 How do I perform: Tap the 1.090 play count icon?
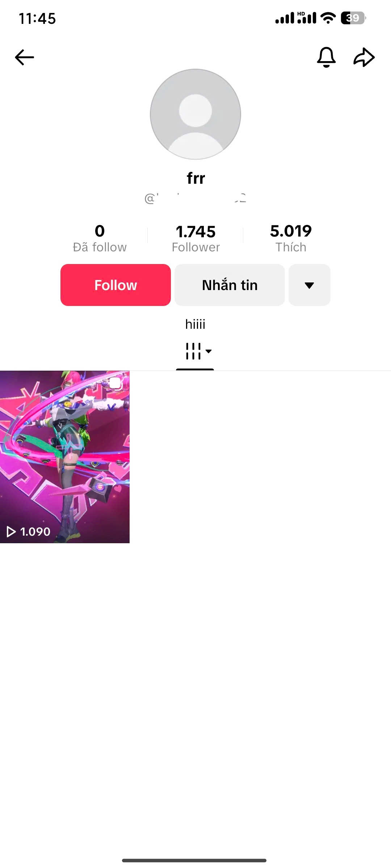[11, 531]
